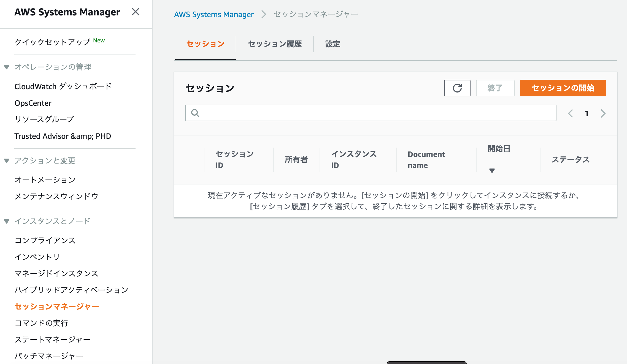Open パッチマネージャー in sidebar
Viewport: 627px width, 364px height.
(x=49, y=356)
